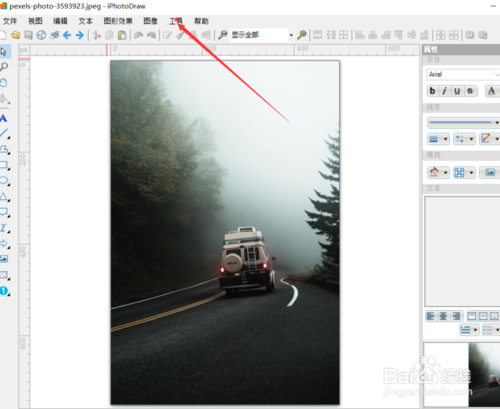Image resolution: width=500 pixels, height=409 pixels.
Task: Toggle underline text formatting
Action: point(457,91)
